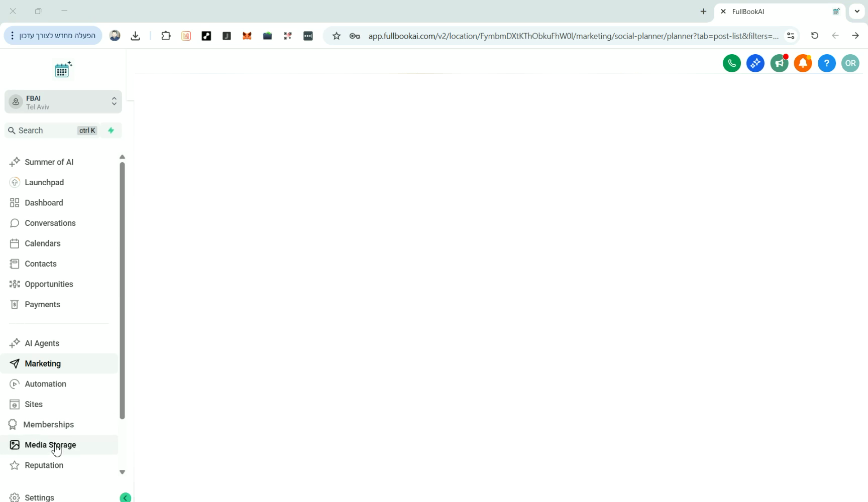Click the green lightning quick actions button
This screenshot has height=502, width=868.
tap(111, 131)
